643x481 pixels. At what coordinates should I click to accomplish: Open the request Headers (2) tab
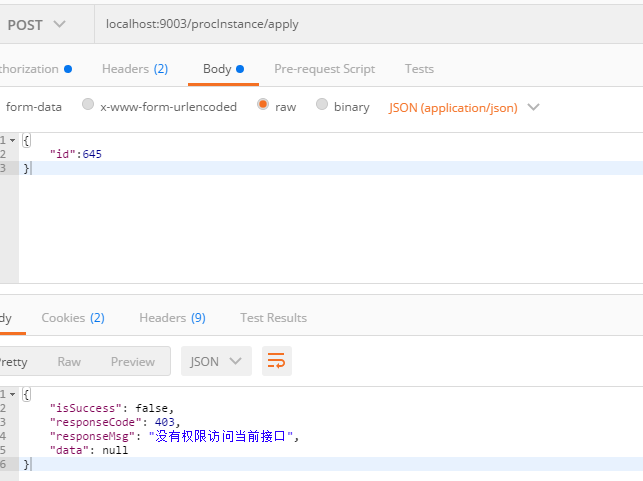click(x=135, y=69)
